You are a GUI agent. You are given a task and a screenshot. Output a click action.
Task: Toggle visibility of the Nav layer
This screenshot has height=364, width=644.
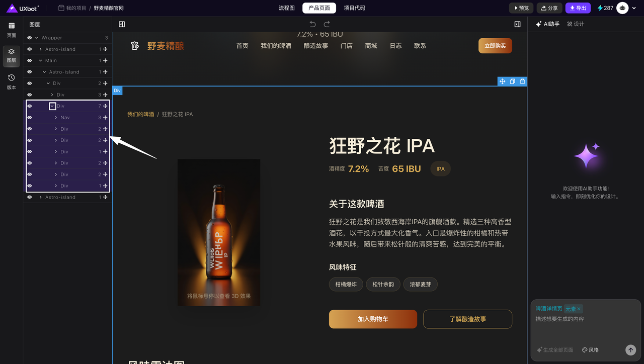click(x=29, y=118)
